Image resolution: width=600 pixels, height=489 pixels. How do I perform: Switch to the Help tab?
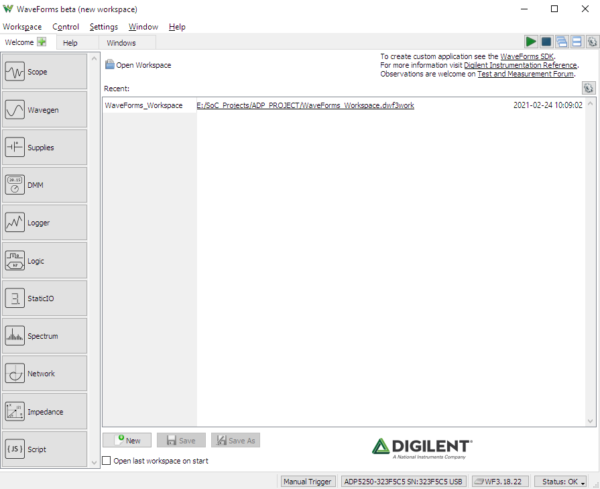pyautogui.click(x=70, y=43)
